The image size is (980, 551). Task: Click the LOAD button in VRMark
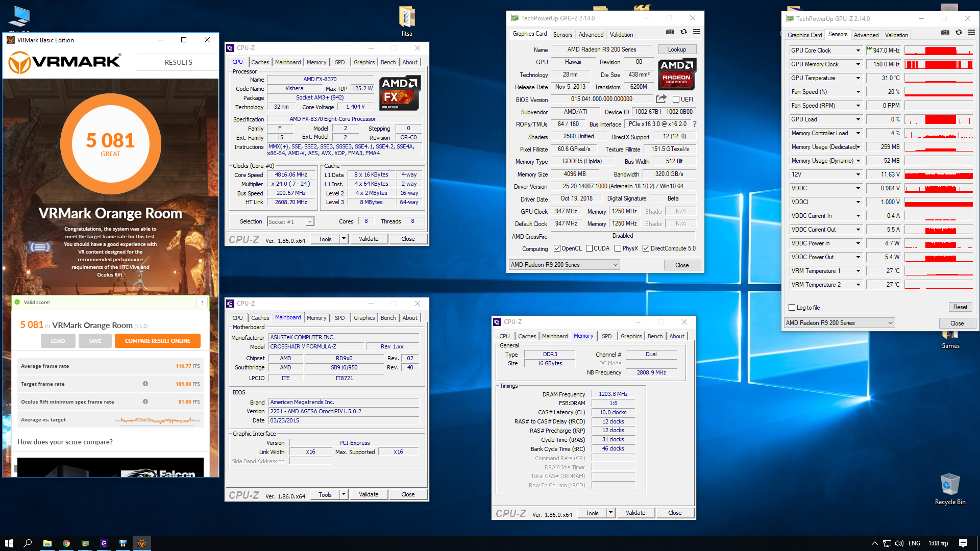click(58, 341)
